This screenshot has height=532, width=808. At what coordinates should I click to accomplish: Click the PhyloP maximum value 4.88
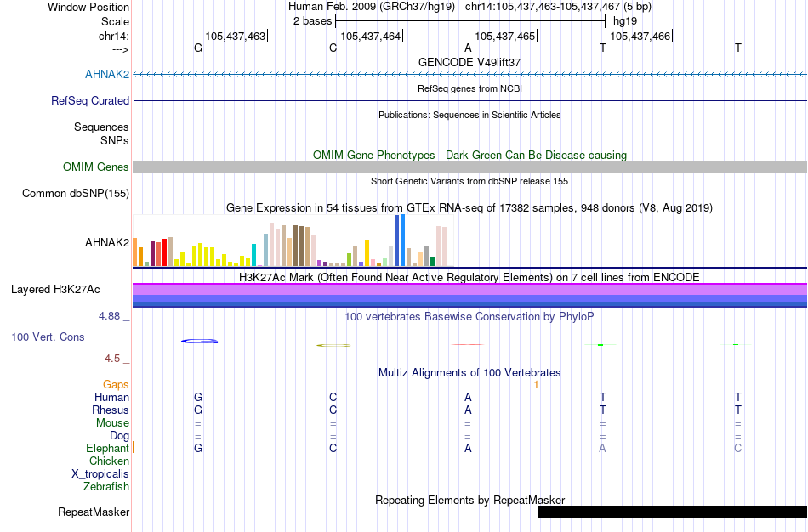point(109,316)
